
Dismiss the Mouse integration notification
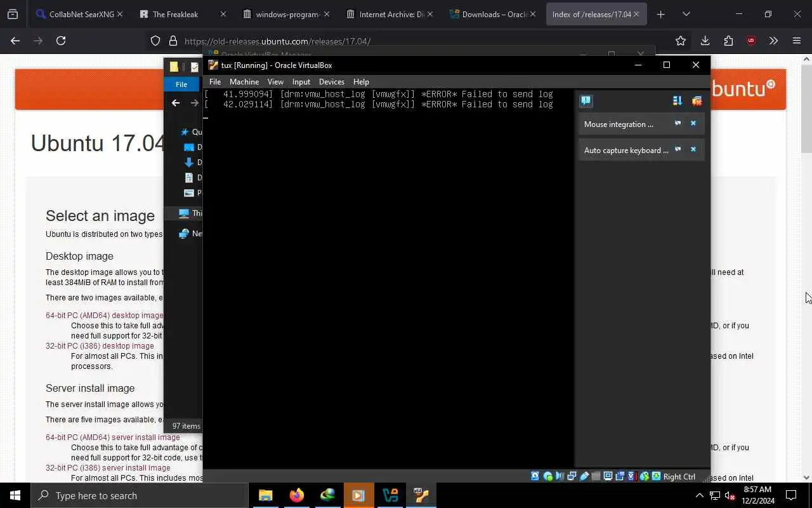tap(693, 123)
